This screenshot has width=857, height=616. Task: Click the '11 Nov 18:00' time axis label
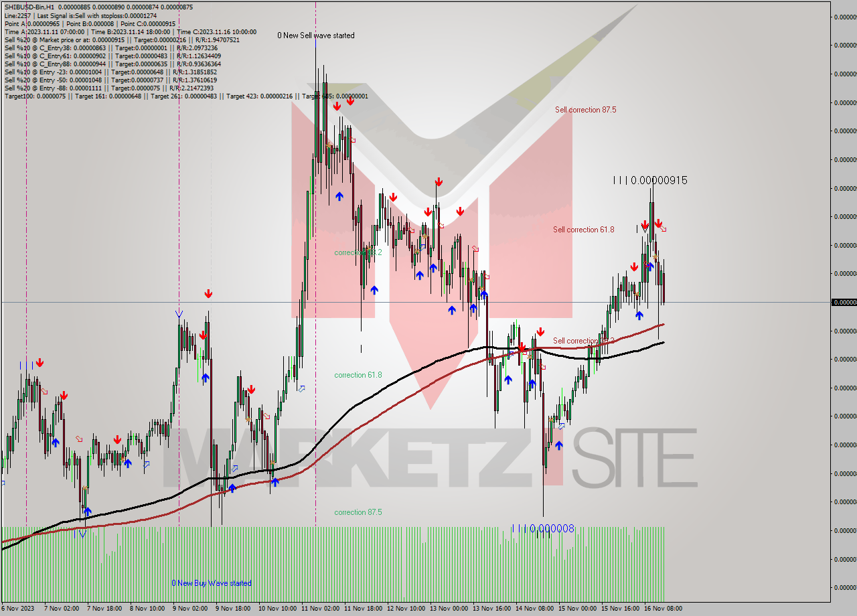click(x=363, y=609)
